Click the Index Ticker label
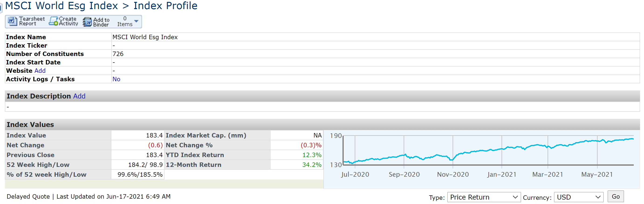644x204 pixels. click(x=27, y=46)
